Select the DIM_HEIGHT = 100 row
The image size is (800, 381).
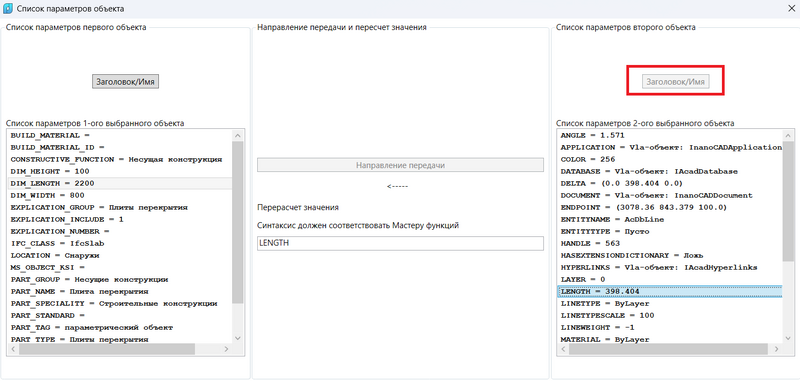pyautogui.click(x=119, y=171)
